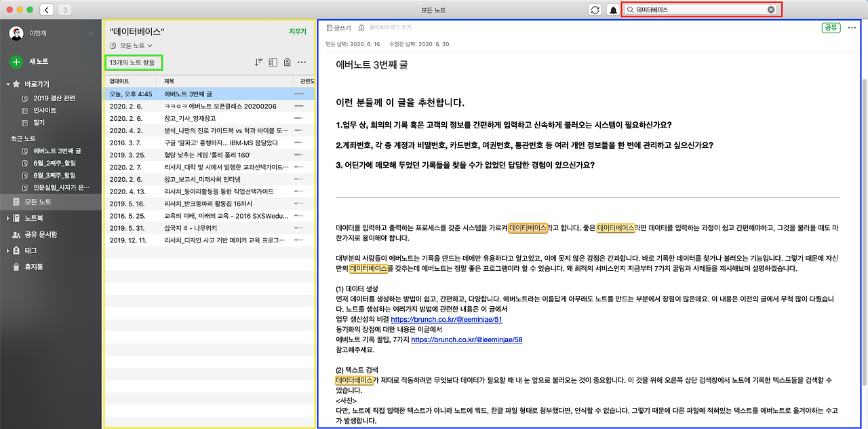Click the note list tag filter icon

(x=287, y=62)
